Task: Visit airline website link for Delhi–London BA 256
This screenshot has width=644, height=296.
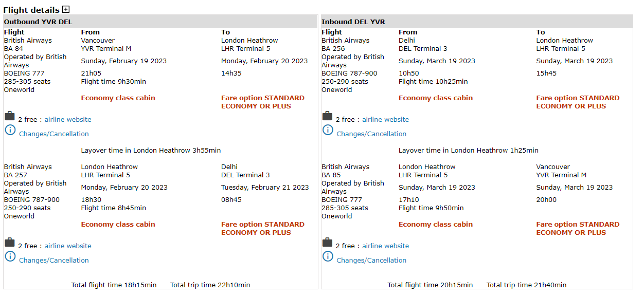Action: (x=385, y=120)
